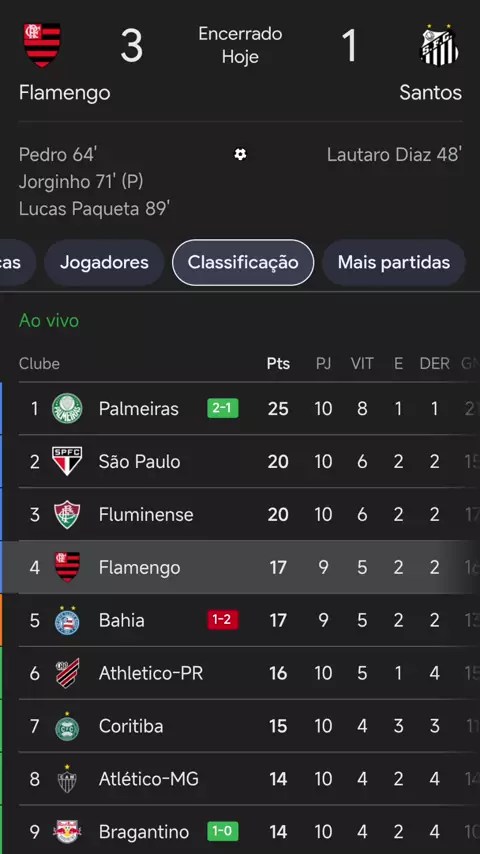Sort standings by Pts column header
This screenshot has width=480, height=854.
[x=278, y=364]
